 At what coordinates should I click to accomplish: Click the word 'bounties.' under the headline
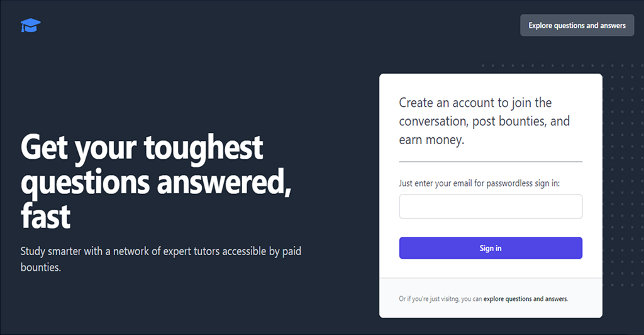click(41, 267)
